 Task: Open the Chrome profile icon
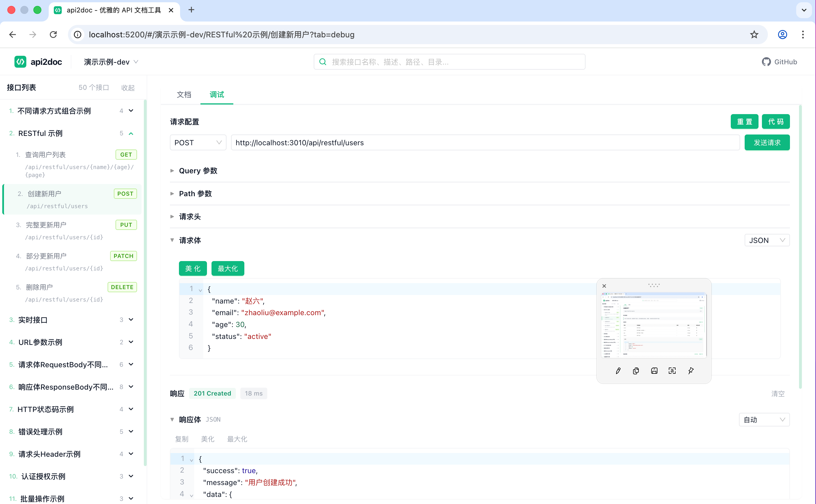[x=782, y=34]
